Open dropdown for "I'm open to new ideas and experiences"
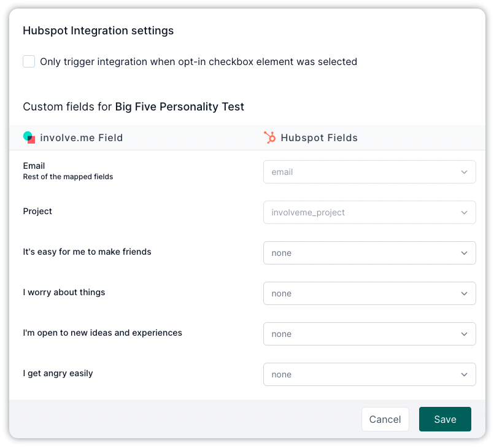The width and height of the screenshot is (494, 448). (x=369, y=334)
